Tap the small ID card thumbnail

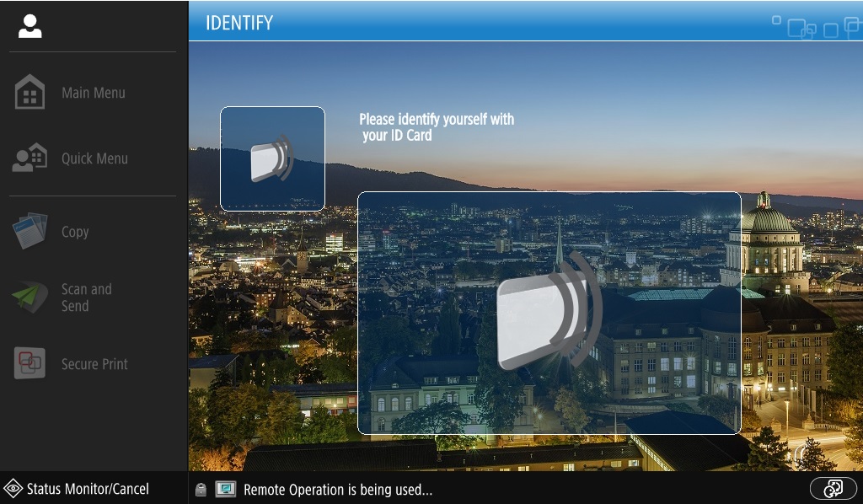[x=272, y=157]
